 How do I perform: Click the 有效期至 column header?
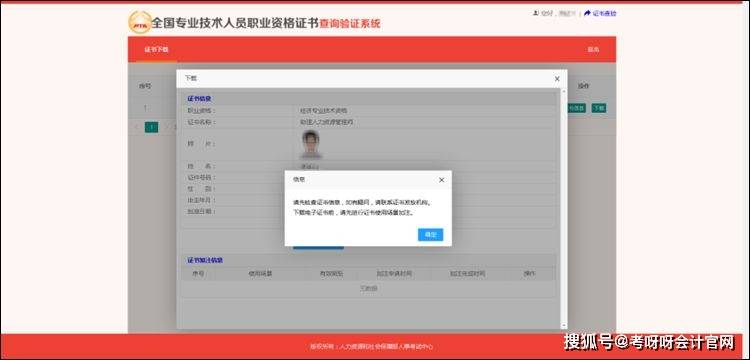click(331, 274)
